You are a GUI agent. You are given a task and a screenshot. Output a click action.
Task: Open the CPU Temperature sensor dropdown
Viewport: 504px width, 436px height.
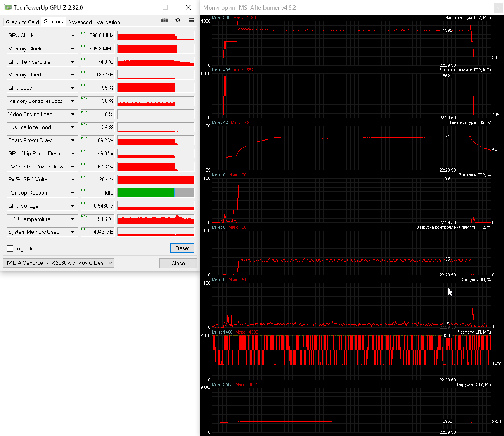[73, 219]
